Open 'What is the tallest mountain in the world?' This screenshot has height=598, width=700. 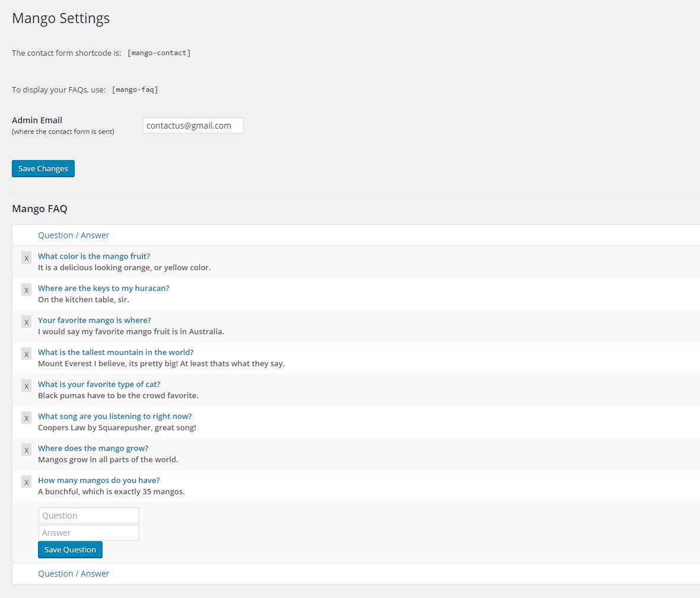(x=116, y=352)
